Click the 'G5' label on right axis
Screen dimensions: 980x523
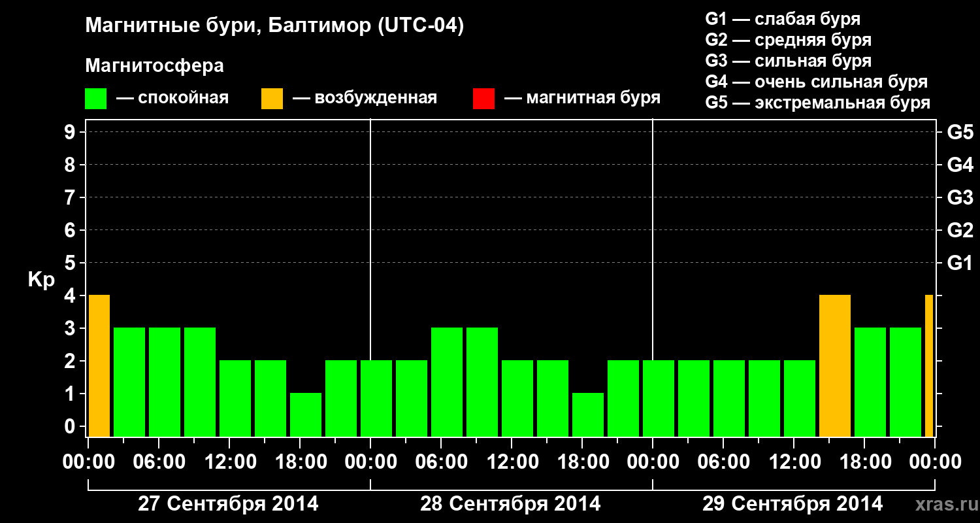click(960, 133)
